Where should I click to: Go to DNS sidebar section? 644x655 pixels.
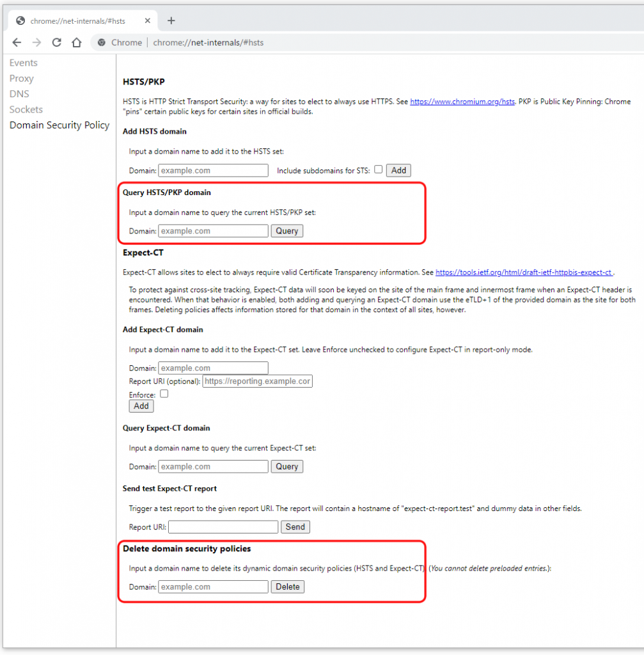(x=19, y=93)
